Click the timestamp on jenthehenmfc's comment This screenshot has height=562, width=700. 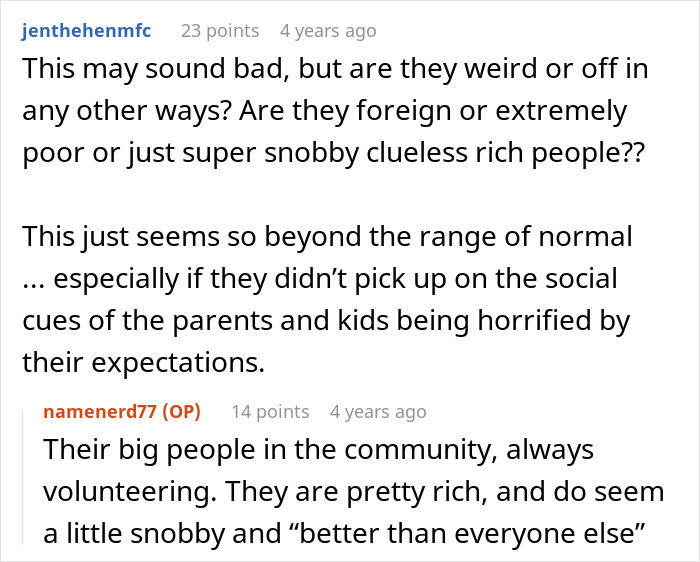click(328, 31)
